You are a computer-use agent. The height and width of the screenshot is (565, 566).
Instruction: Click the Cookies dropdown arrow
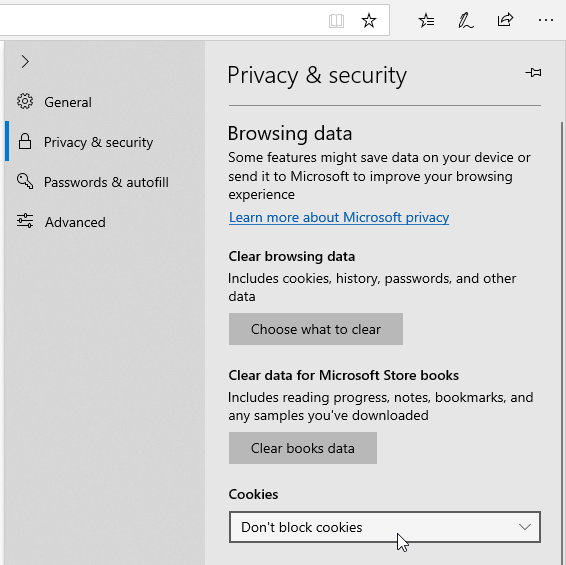click(x=524, y=527)
